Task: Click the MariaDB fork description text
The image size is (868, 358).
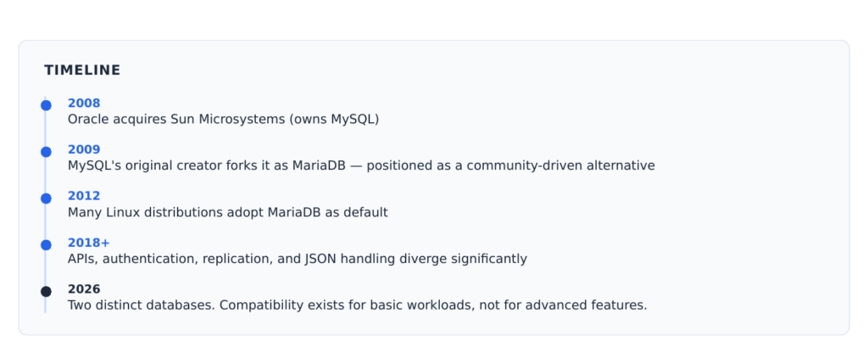Action: point(361,165)
